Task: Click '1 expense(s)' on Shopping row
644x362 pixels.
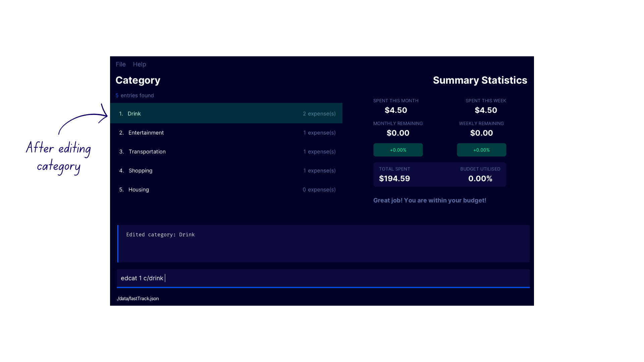Action: tap(320, 171)
